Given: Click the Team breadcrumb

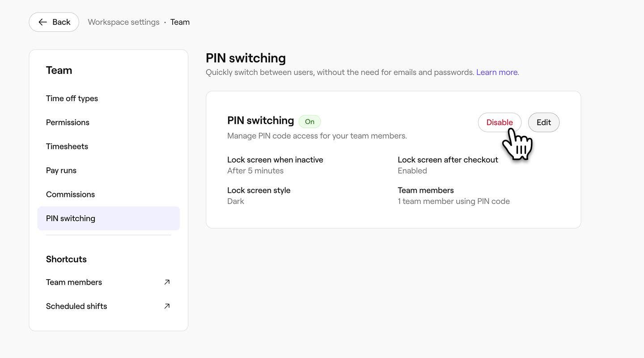Looking at the screenshot, I should coord(180,22).
